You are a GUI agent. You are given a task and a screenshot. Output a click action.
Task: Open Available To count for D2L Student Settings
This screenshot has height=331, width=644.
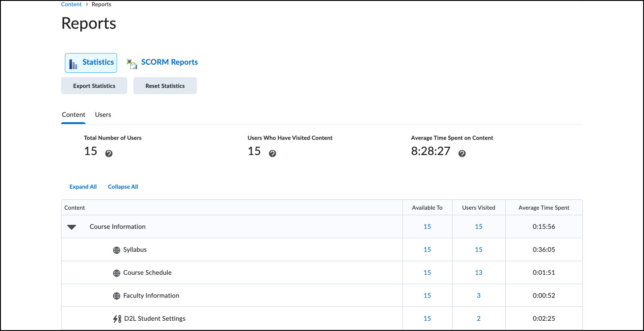click(x=427, y=319)
